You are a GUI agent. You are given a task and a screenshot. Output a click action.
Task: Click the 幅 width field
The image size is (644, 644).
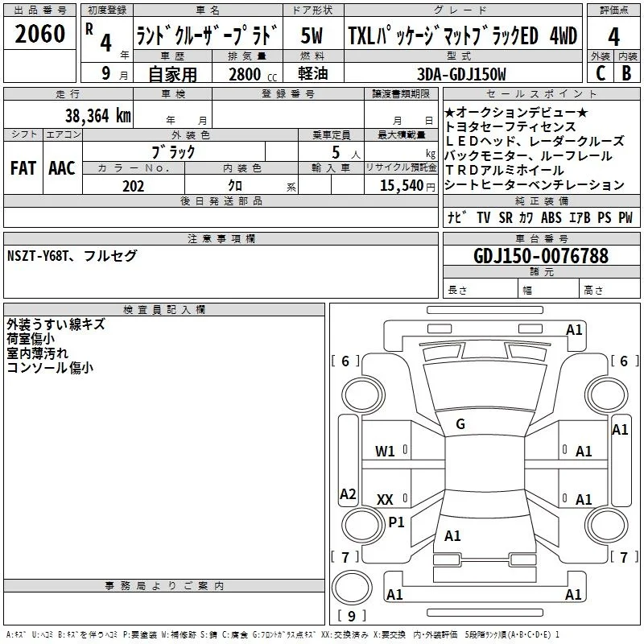click(x=548, y=288)
